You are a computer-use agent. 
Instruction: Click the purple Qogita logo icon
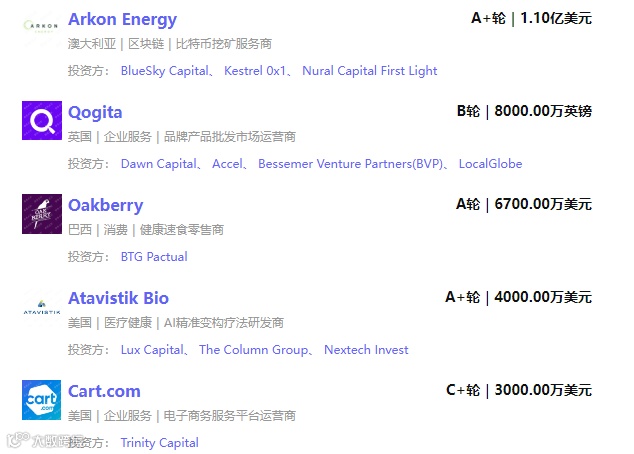point(41,121)
